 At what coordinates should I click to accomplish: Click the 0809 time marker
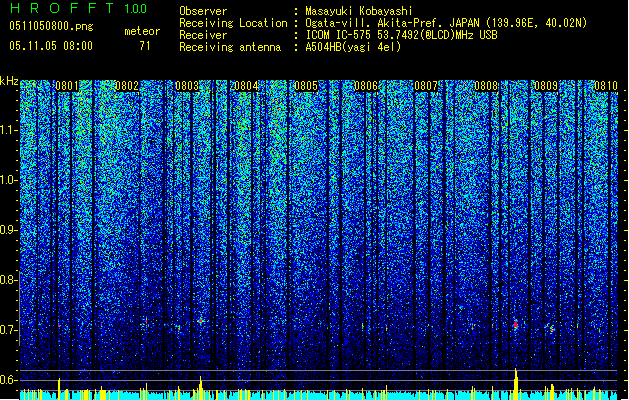point(546,86)
